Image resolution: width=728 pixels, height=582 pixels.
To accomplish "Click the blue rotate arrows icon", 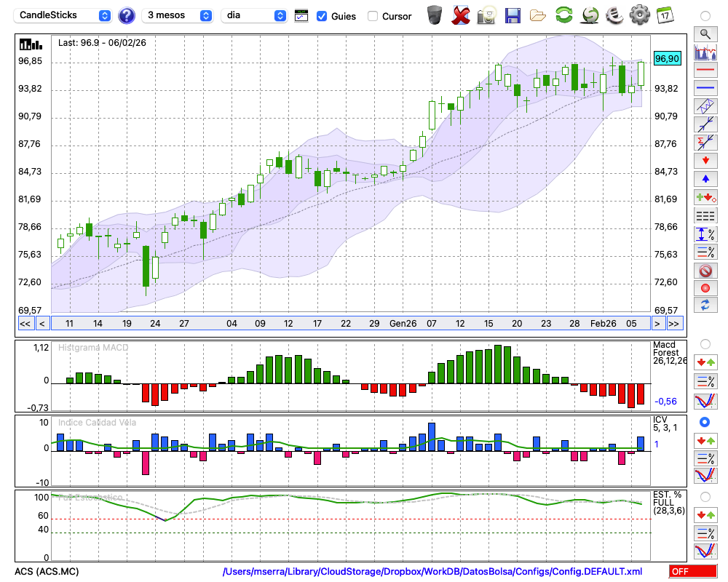I will pos(705,305).
